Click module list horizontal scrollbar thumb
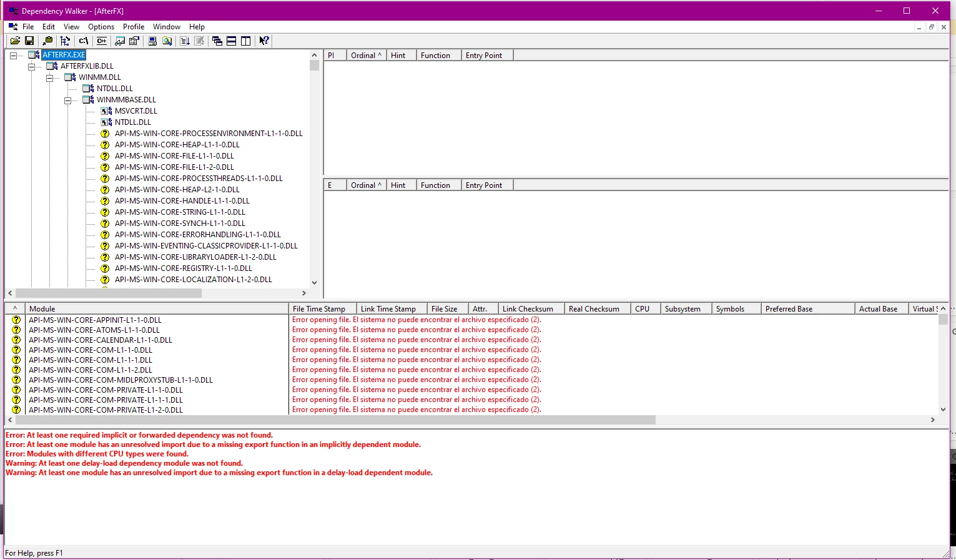Viewport: 956px width, 560px height. (335, 420)
